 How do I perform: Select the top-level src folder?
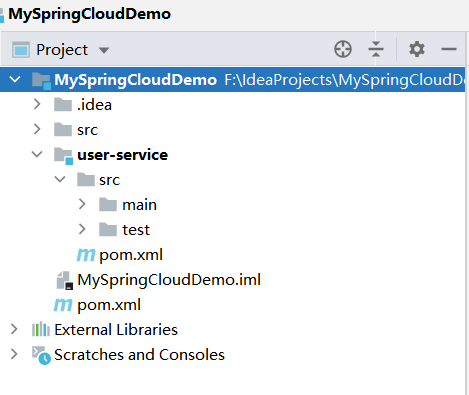click(x=87, y=130)
